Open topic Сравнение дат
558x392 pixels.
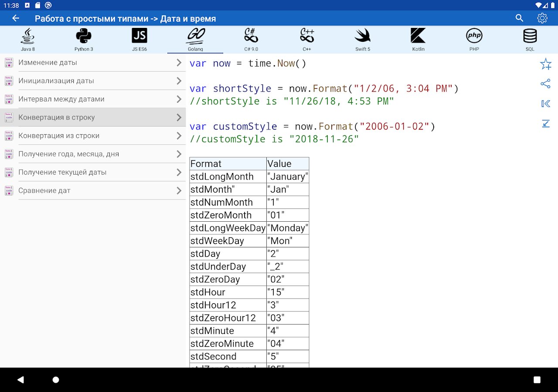(93, 191)
